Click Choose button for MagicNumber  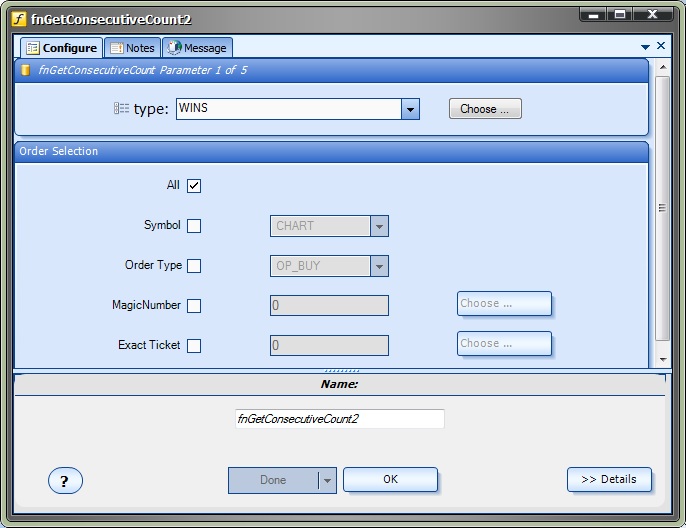click(x=504, y=304)
